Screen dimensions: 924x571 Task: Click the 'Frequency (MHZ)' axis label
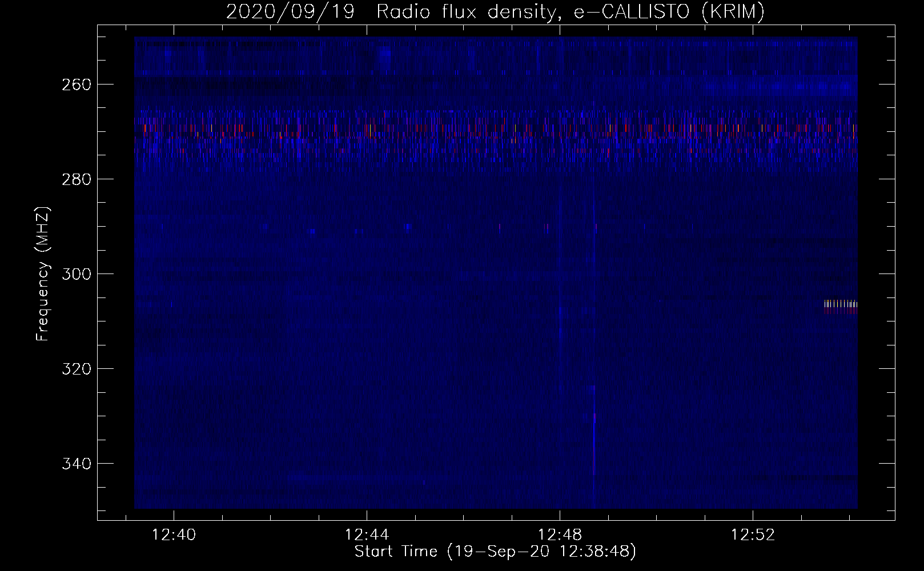coord(43,274)
